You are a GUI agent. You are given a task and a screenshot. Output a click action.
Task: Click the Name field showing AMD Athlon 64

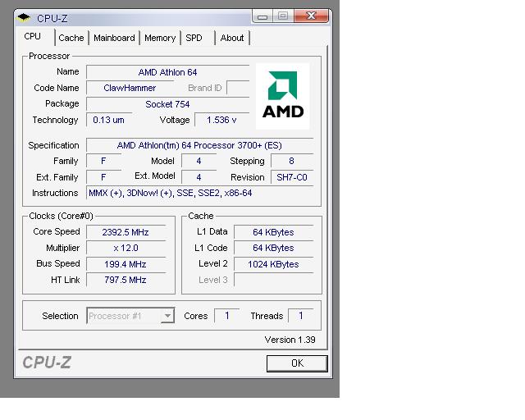click(167, 72)
